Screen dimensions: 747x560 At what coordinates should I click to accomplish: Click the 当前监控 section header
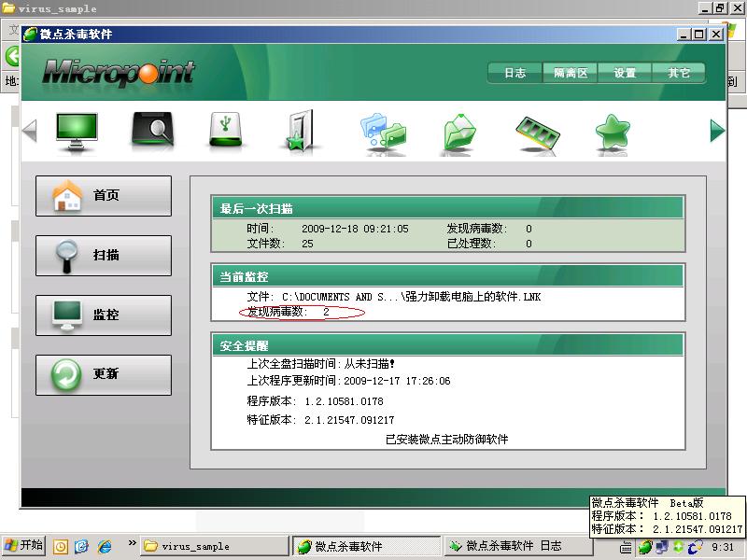[x=448, y=276]
